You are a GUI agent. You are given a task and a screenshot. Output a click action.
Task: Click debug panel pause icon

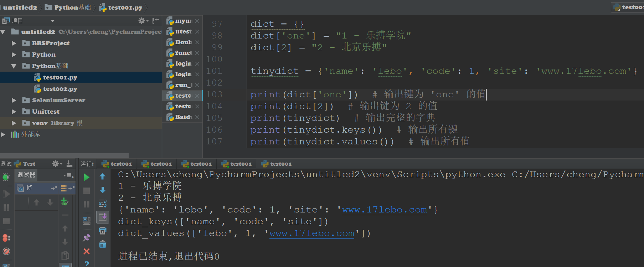6,207
